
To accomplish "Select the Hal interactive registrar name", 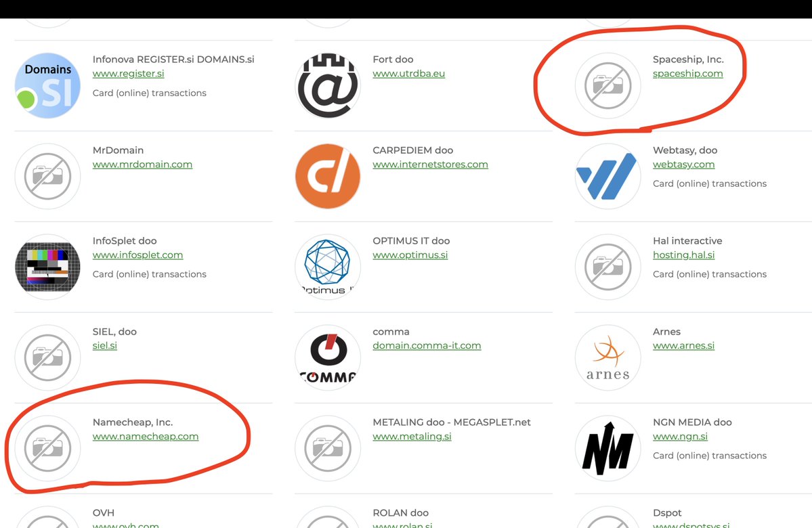I will 687,241.
